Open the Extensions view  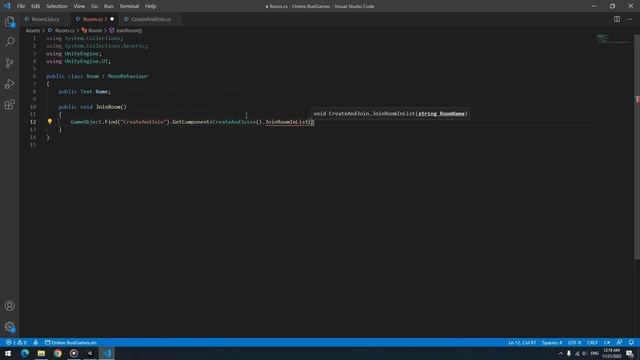tap(10, 104)
